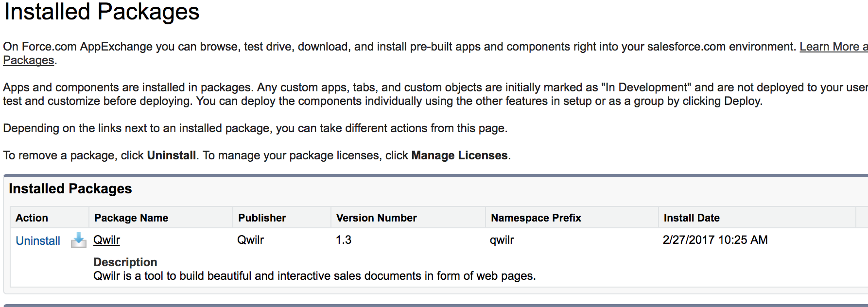This screenshot has width=868, height=307.
Task: Select the Description label under Qwilr
Action: [125, 262]
